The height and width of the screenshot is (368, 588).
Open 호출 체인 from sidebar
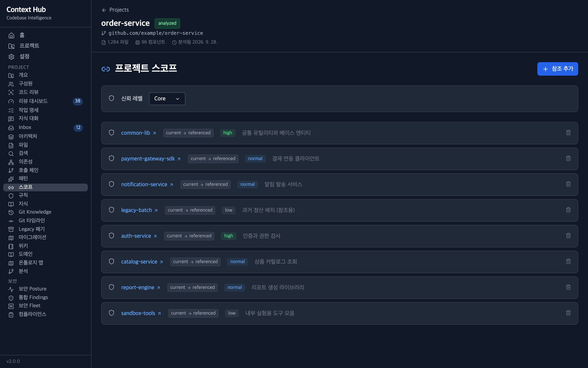click(x=46, y=170)
